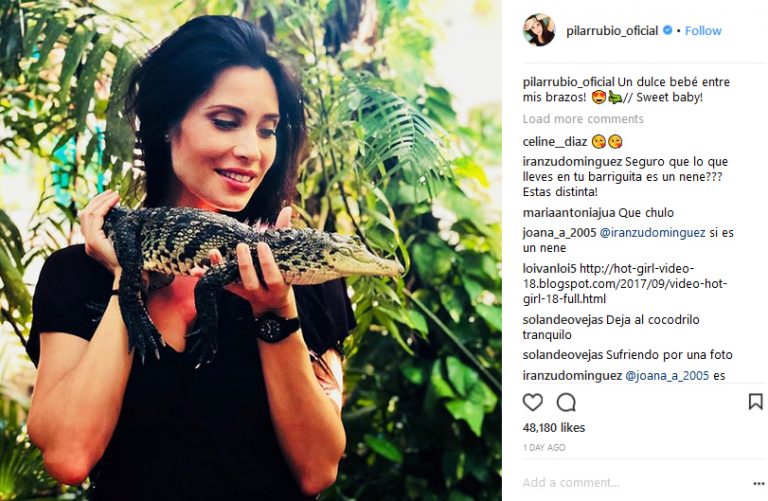Load more comments
768x501 pixels.
pyautogui.click(x=583, y=119)
